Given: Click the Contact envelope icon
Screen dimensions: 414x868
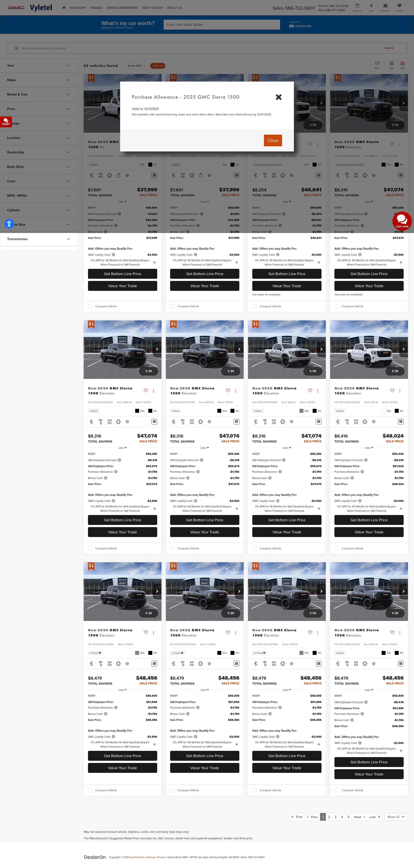Looking at the screenshot, I should [385, 6].
